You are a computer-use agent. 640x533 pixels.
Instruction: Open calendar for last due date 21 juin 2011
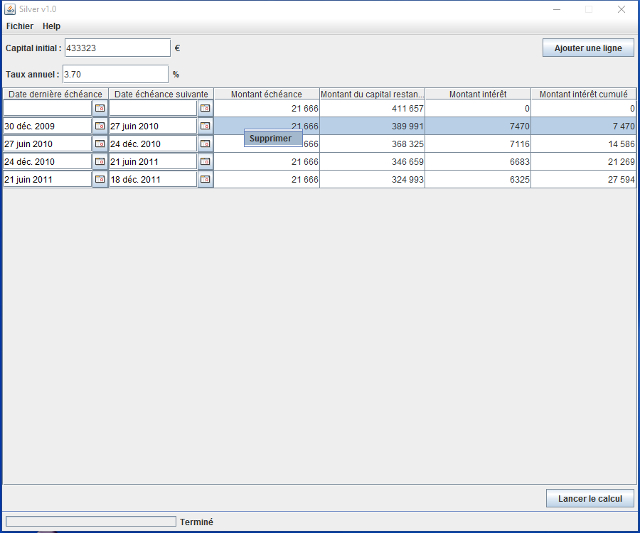coord(100,180)
